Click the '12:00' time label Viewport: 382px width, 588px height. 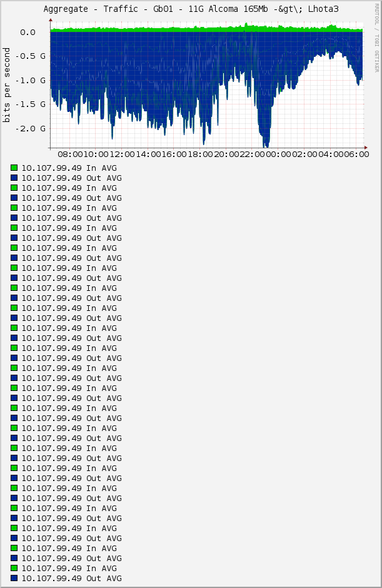pyautogui.click(x=122, y=155)
